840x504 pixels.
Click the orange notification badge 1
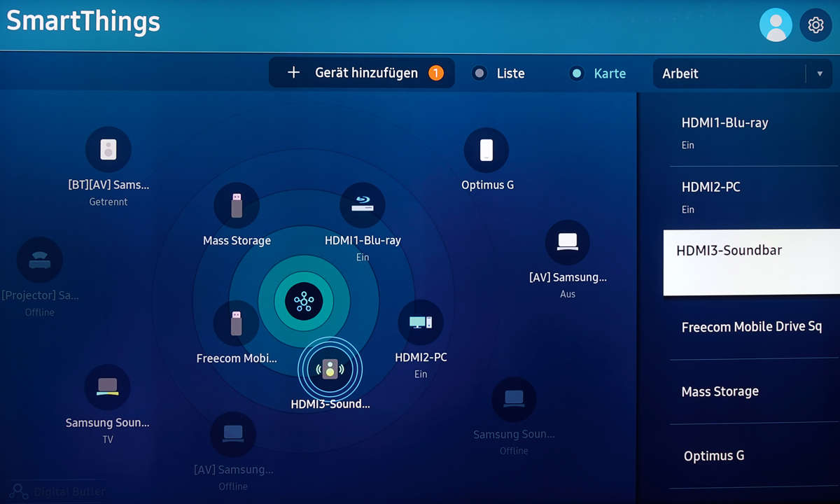(436, 73)
